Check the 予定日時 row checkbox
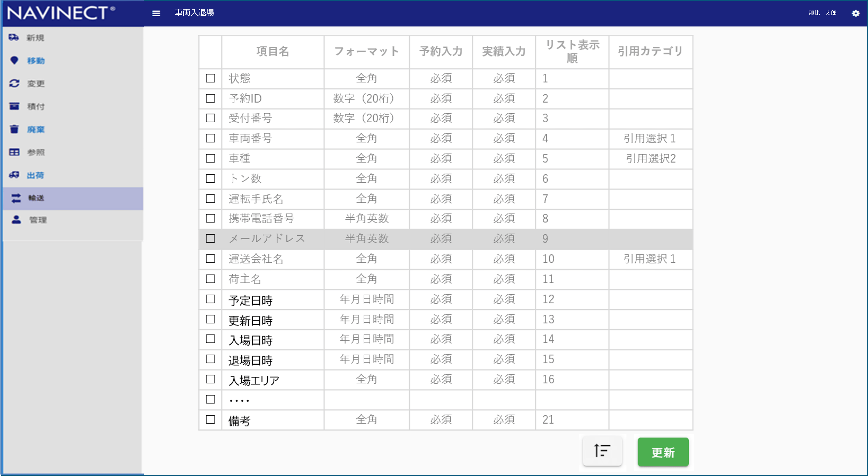 (x=210, y=299)
